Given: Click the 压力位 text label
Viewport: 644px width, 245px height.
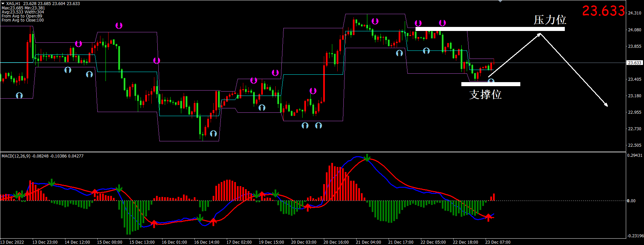Looking at the screenshot, I should click(550, 20).
